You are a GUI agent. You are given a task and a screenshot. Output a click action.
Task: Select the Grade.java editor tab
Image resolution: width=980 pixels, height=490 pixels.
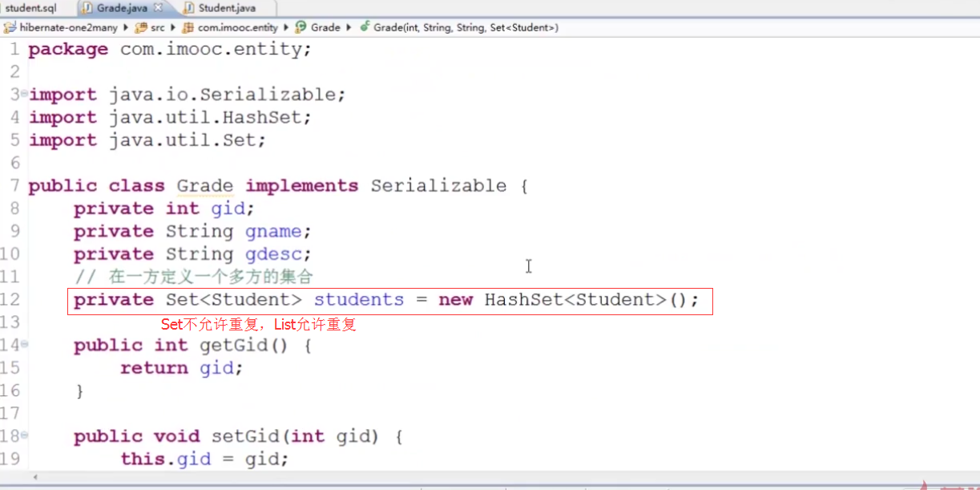tap(124, 8)
